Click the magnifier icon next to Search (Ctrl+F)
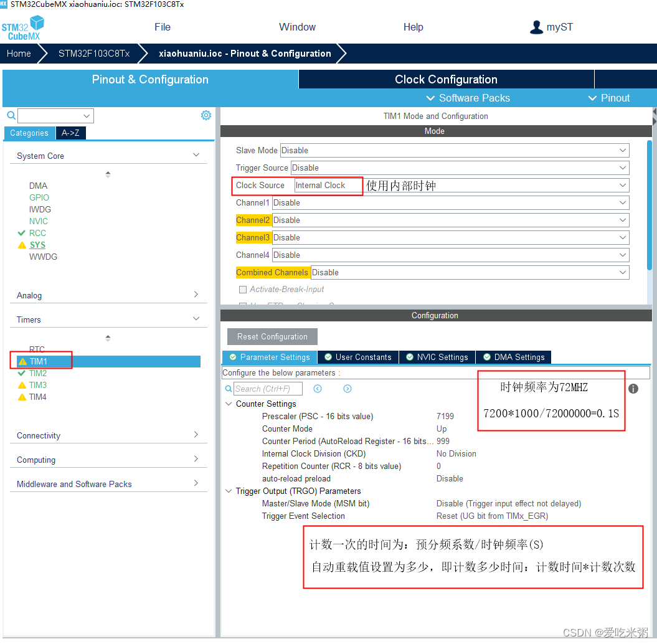The image size is (657, 644). (229, 389)
